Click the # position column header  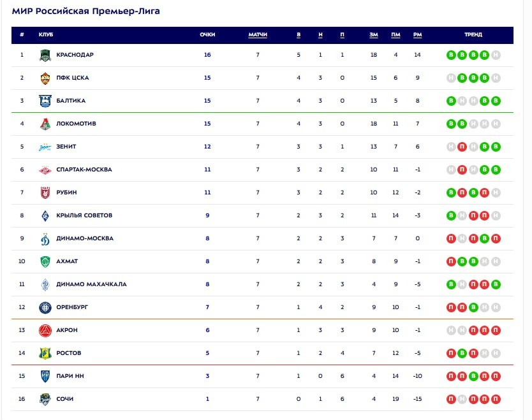point(22,34)
